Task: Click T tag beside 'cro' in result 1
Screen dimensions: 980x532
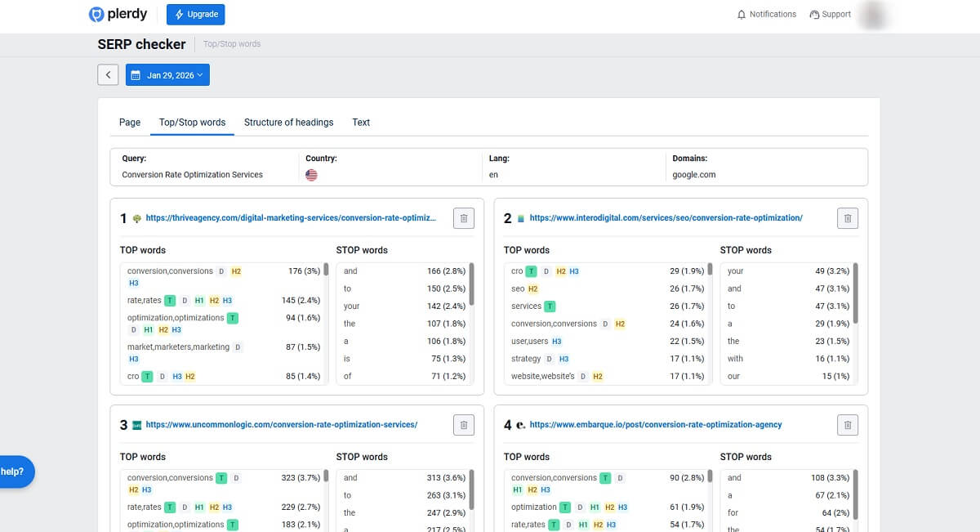Action: [x=147, y=377]
